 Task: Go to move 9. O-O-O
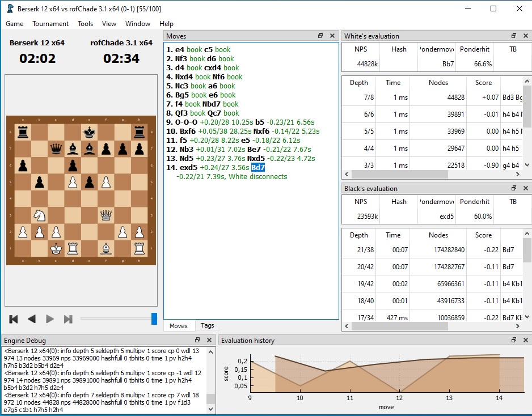coord(186,122)
